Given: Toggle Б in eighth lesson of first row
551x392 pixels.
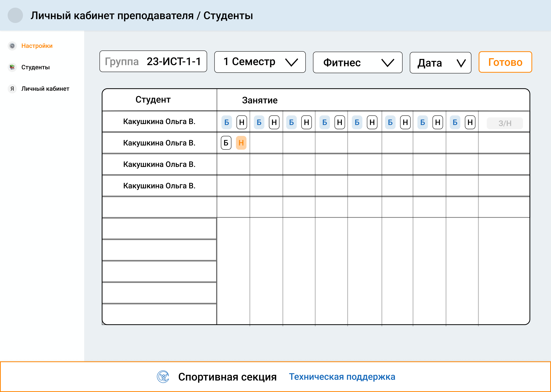Looking at the screenshot, I should click(455, 122).
